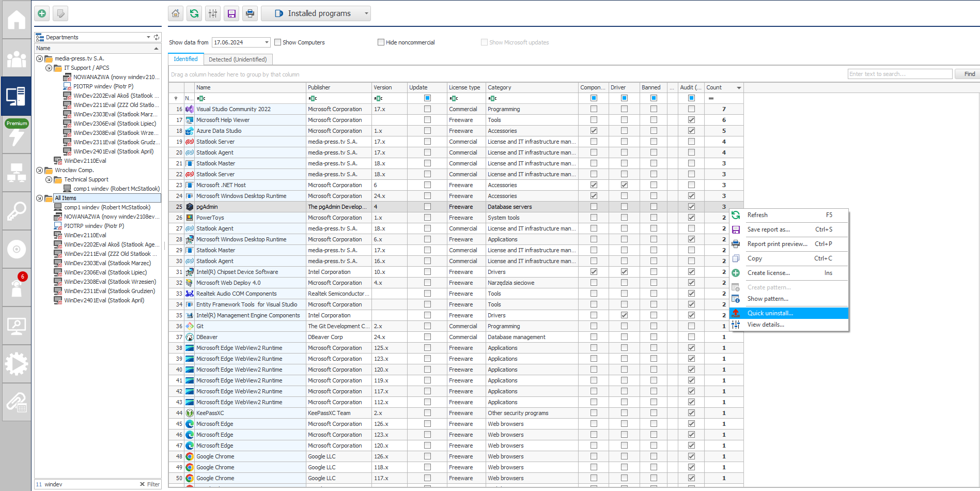Click the search text input field
The width and height of the screenshot is (980, 491).
(x=899, y=74)
